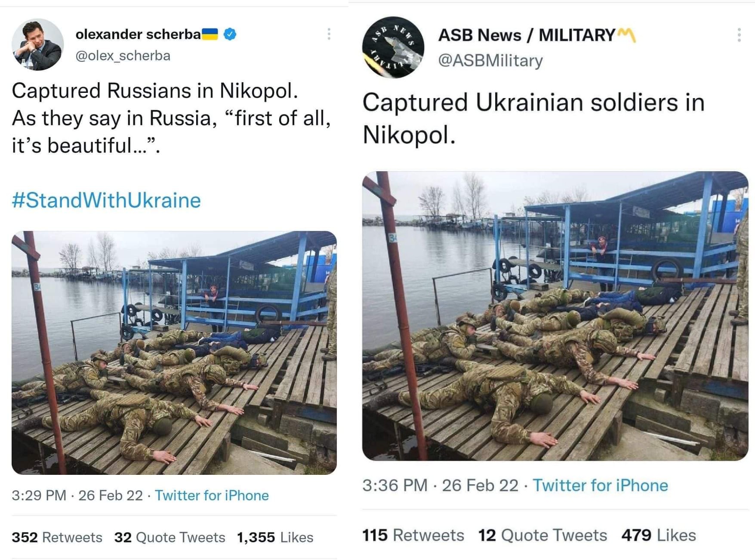This screenshot has width=755, height=560.
Task: Open the three-dot menu on olexander scherba's tweet
Action: 329,34
